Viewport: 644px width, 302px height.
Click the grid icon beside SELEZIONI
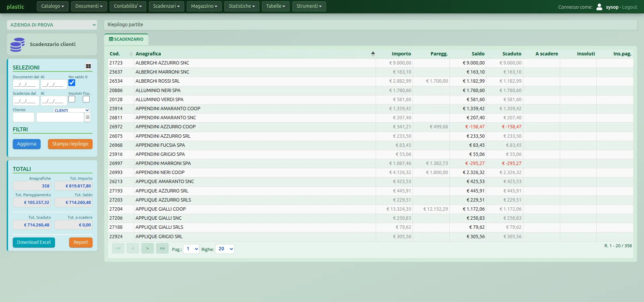pos(88,67)
